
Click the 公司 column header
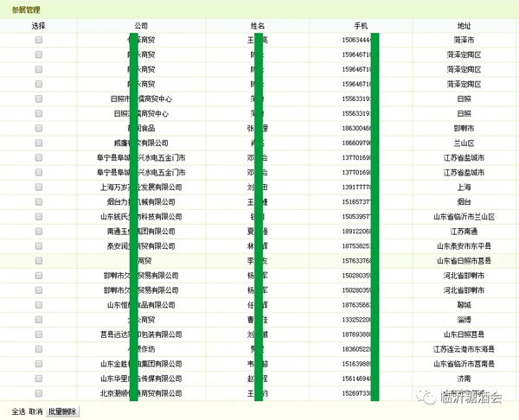tap(141, 26)
